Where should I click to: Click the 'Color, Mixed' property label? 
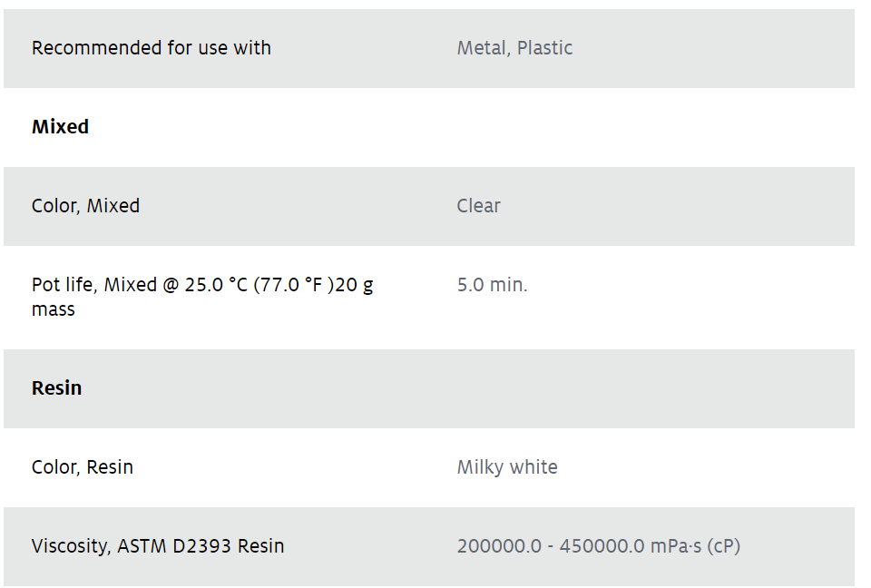point(85,206)
